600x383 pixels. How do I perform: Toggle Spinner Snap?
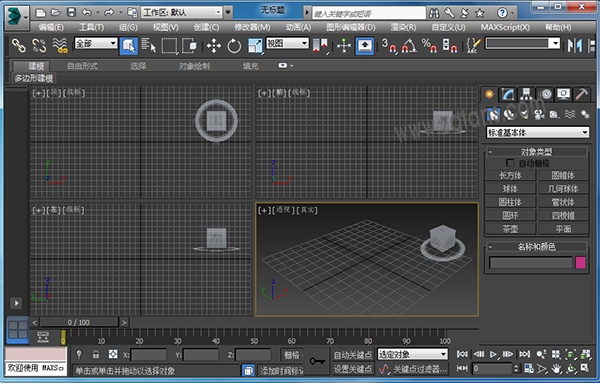click(450, 46)
